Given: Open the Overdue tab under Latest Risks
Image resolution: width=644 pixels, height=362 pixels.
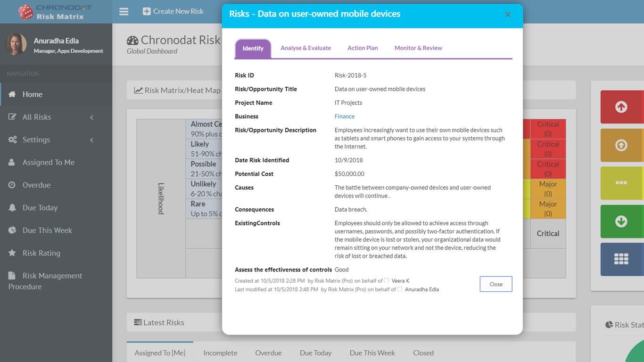Looking at the screenshot, I should click(x=268, y=353).
